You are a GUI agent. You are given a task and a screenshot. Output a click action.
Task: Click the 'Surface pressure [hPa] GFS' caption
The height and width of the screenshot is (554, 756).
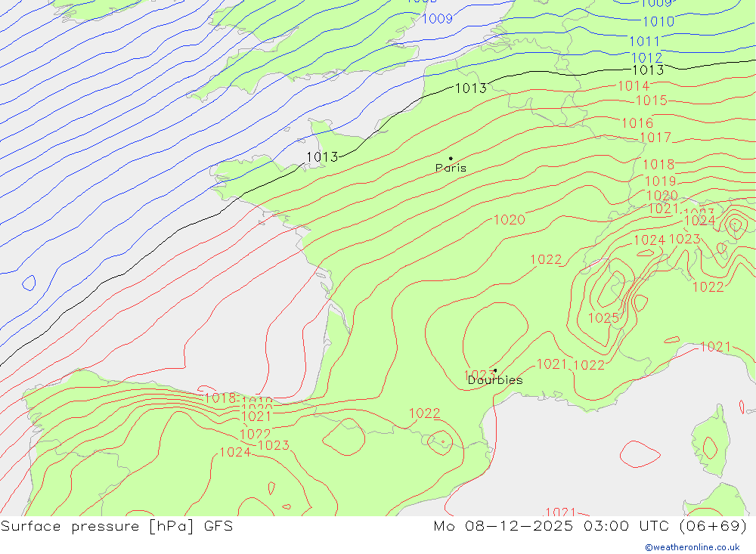point(116,526)
